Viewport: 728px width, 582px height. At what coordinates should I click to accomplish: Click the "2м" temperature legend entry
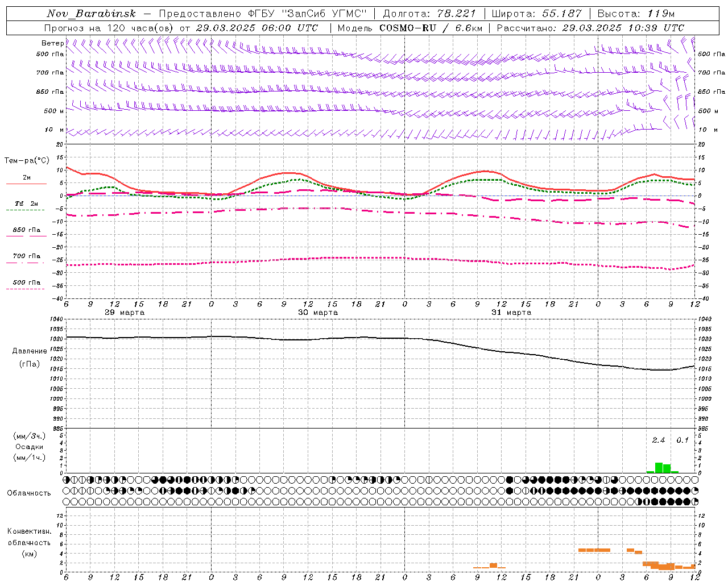27,178
